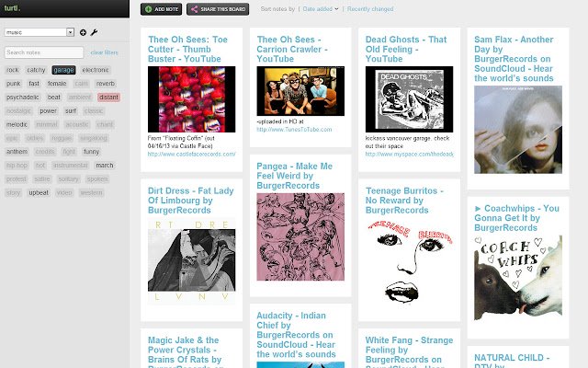588x368 pixels.
Task: Open NATURAL CHILD note title
Action: (512, 361)
